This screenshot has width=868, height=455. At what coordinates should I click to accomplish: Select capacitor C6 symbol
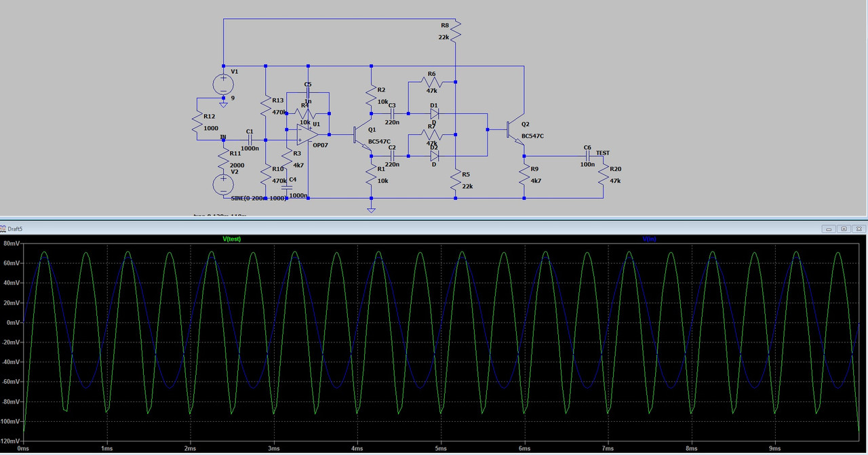(x=587, y=156)
